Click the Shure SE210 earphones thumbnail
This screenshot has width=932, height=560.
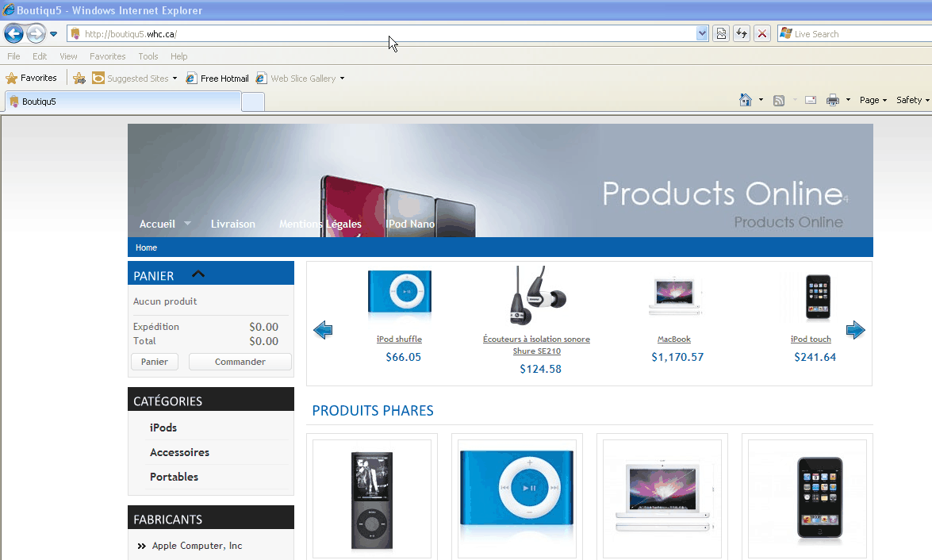tap(537, 295)
